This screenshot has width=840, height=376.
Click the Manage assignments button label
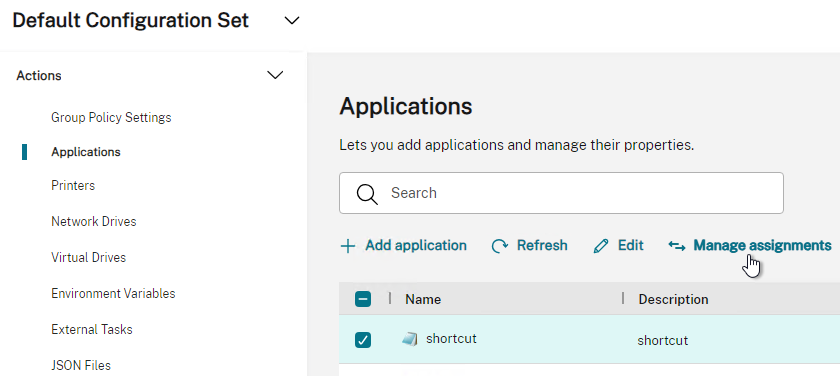pos(762,245)
